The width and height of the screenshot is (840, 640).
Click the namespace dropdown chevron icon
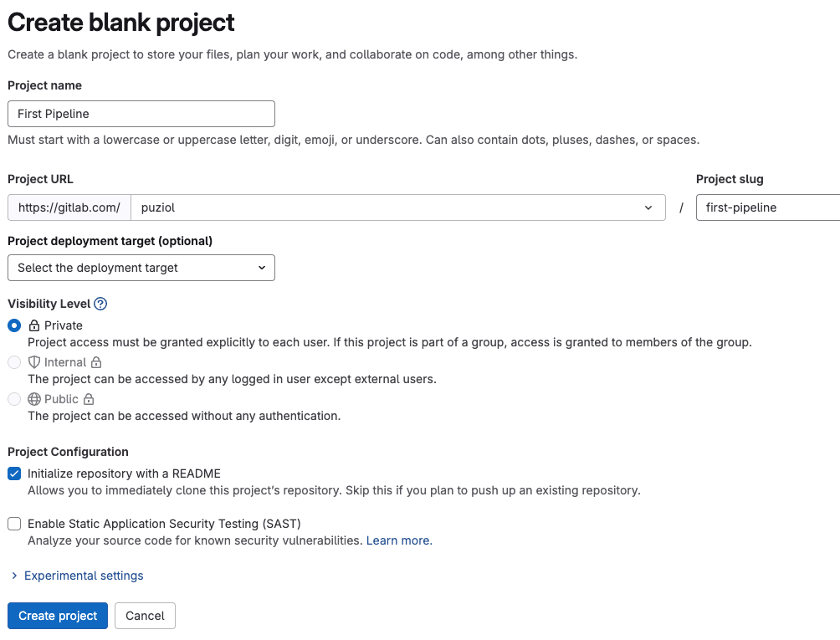(648, 207)
